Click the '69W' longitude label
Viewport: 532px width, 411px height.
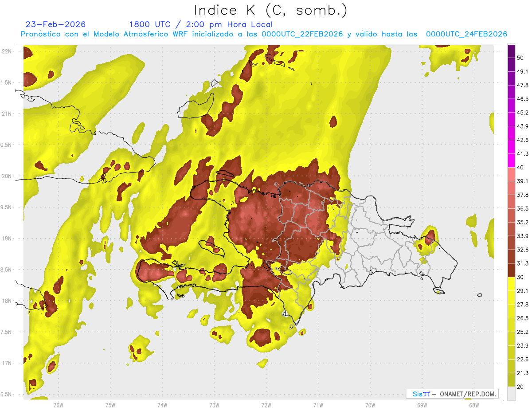[422, 405]
